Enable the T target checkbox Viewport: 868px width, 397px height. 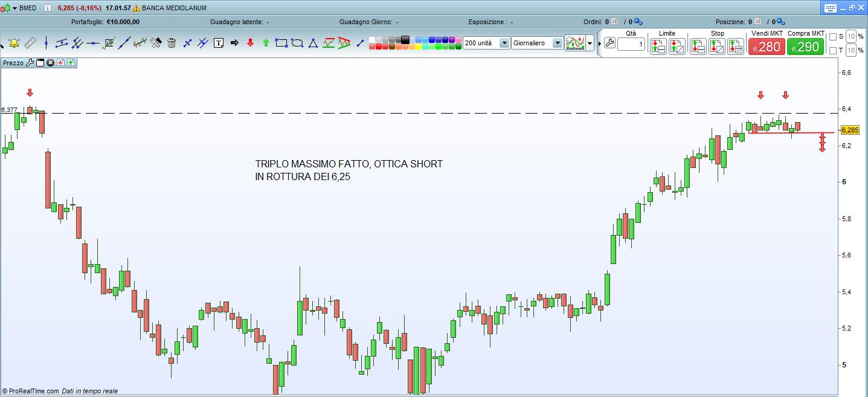pos(833,51)
